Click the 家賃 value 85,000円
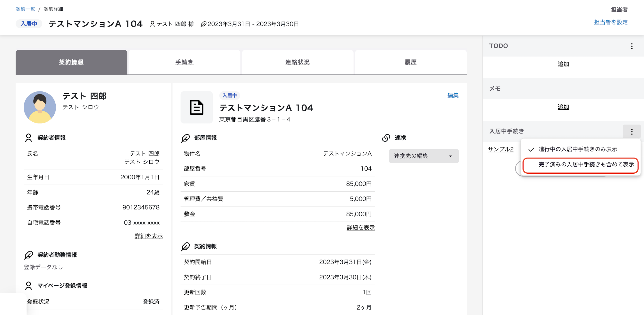This screenshot has height=315, width=644. (x=359, y=184)
